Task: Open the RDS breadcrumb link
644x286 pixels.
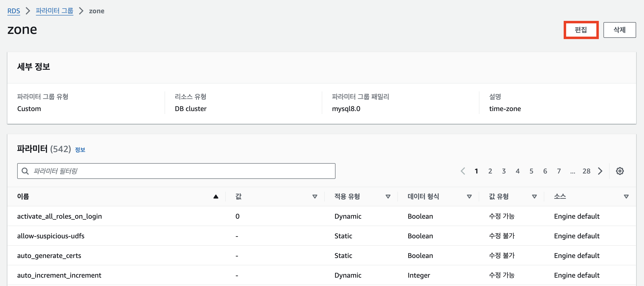Action: (x=14, y=11)
